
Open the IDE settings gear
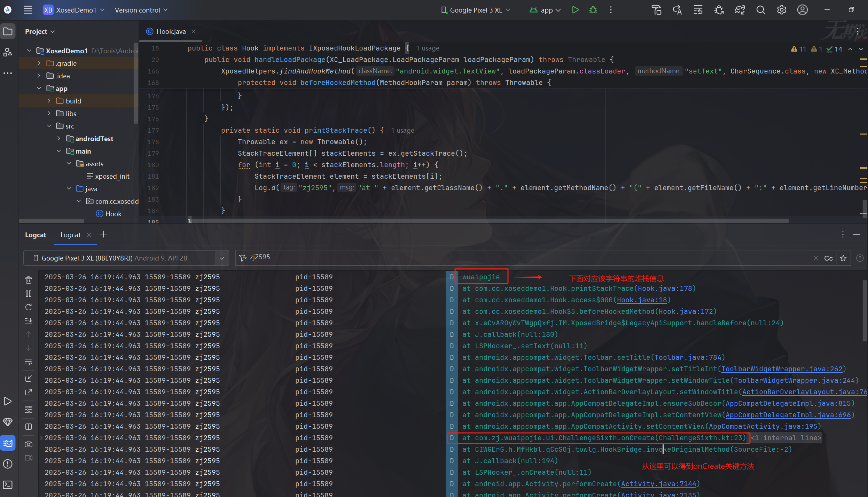[x=782, y=10]
